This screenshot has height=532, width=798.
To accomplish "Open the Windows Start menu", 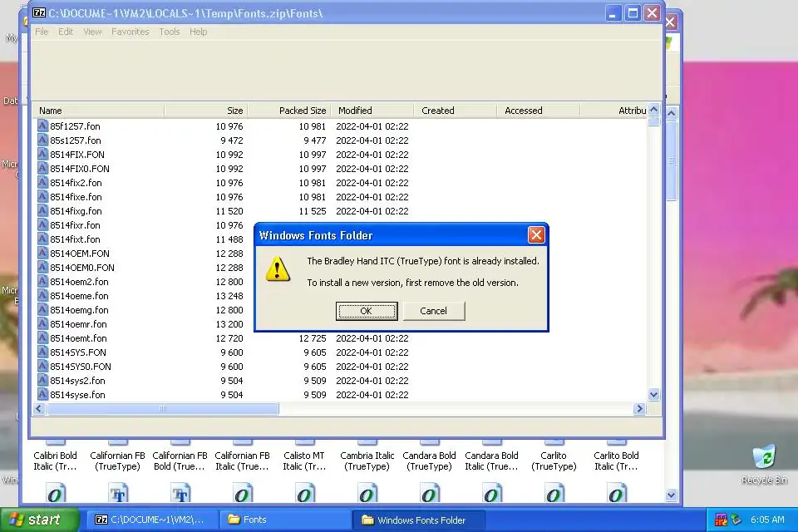I will pos(40,520).
